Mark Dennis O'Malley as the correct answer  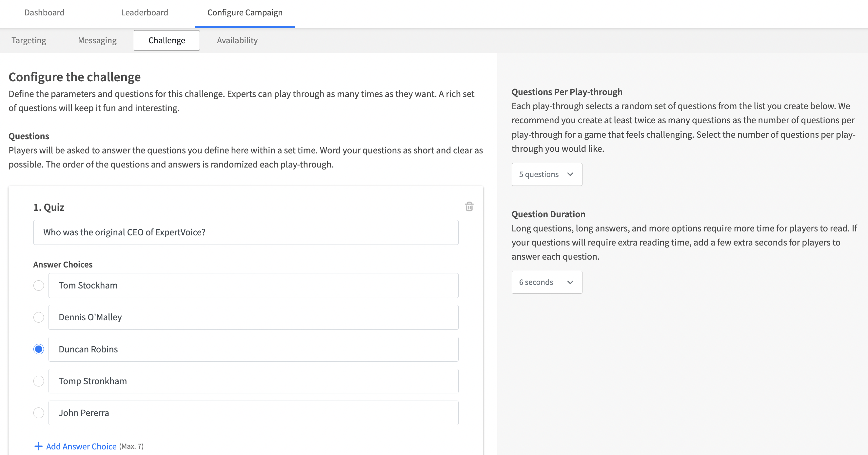point(39,317)
